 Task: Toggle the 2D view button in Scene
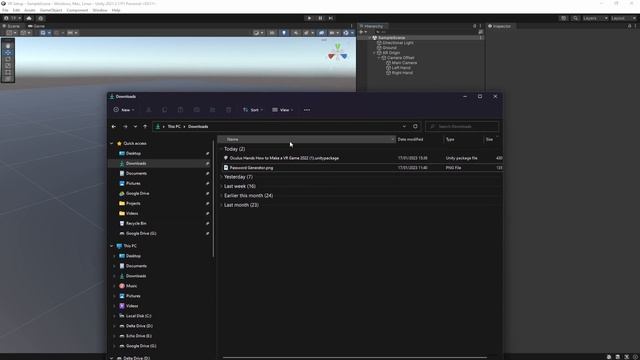[x=272, y=33]
